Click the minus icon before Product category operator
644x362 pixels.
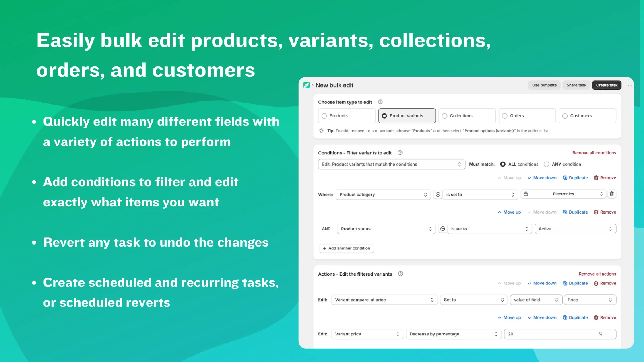point(438,195)
